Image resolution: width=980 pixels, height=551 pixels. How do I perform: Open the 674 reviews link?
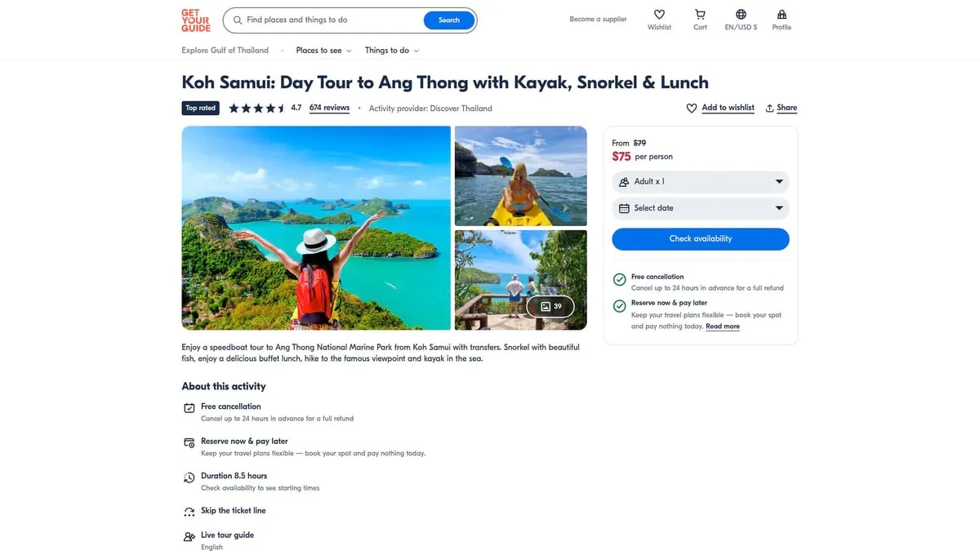coord(329,107)
